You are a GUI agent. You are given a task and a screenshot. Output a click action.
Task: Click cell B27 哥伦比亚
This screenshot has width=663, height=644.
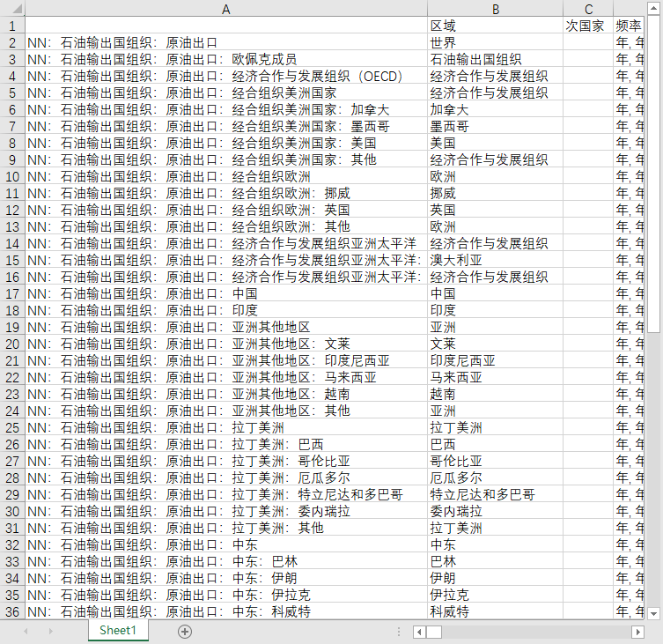pos(495,461)
